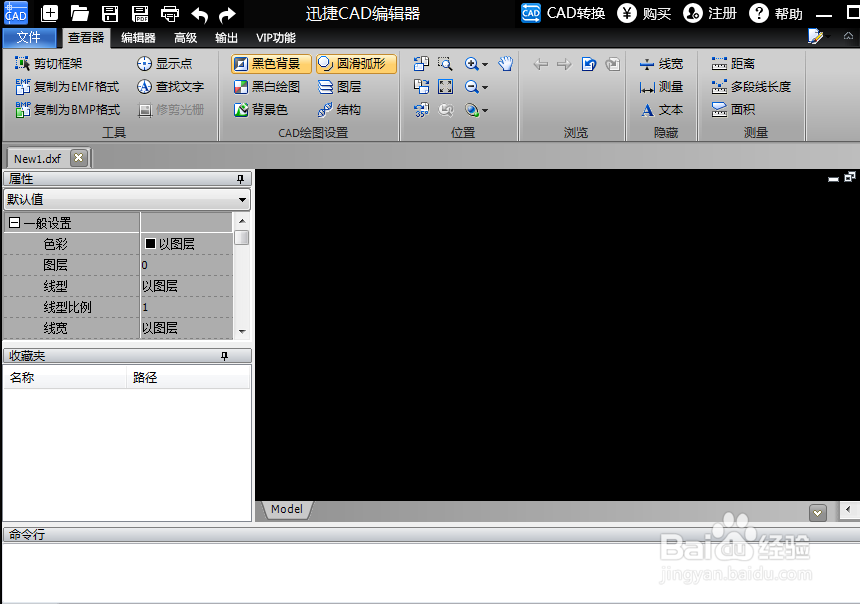The width and height of the screenshot is (860, 604).
Task: Collapse the 一般设置 group
Action: point(15,223)
